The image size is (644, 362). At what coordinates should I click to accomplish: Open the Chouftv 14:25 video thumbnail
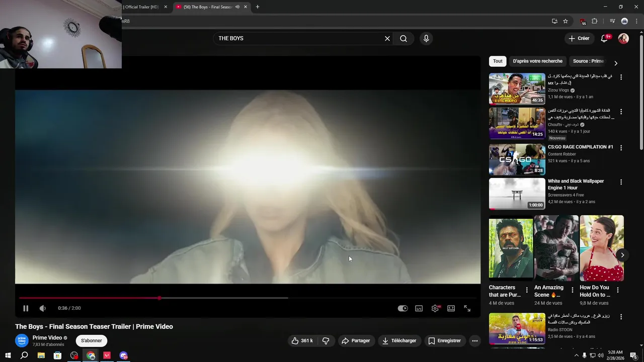point(517,123)
